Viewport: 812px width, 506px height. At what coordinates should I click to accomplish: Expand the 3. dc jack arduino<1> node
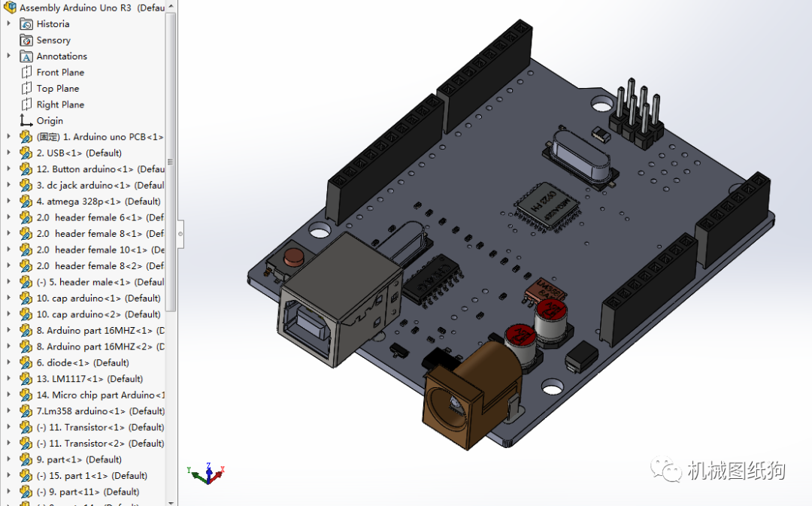8,185
